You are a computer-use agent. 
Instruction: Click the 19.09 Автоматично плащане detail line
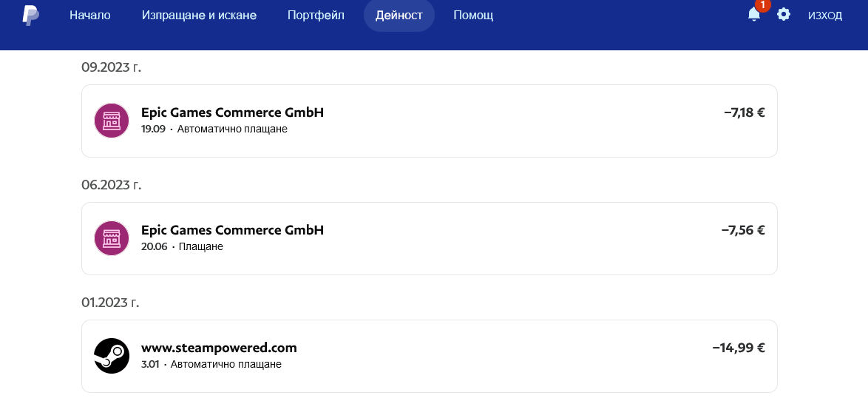pos(214,129)
